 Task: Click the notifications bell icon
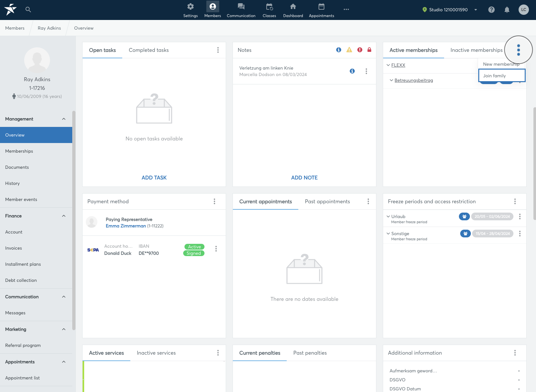click(507, 10)
